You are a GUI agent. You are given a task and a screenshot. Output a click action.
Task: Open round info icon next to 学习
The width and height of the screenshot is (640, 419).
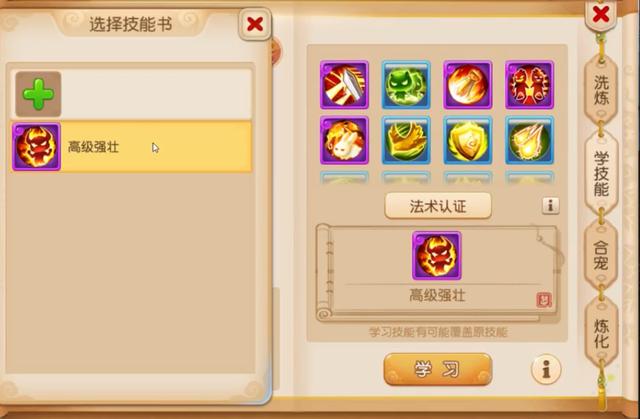pos(546,369)
